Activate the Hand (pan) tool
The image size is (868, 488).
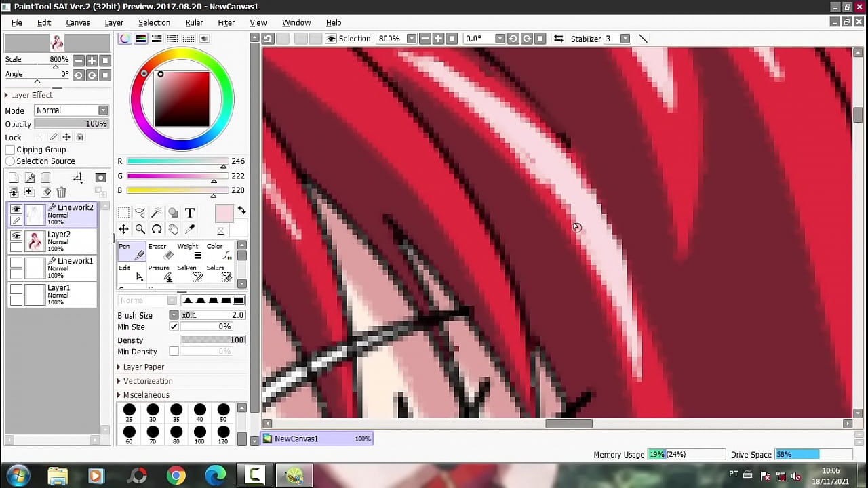pos(173,230)
